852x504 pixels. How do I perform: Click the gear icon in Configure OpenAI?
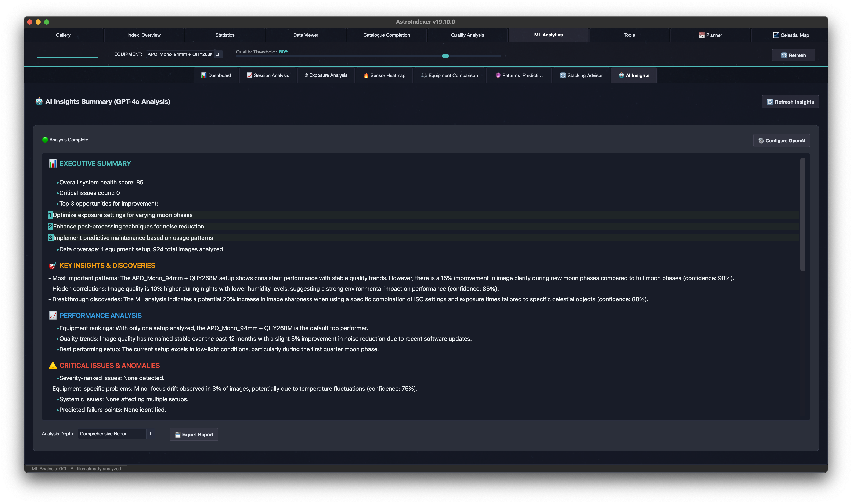point(761,141)
